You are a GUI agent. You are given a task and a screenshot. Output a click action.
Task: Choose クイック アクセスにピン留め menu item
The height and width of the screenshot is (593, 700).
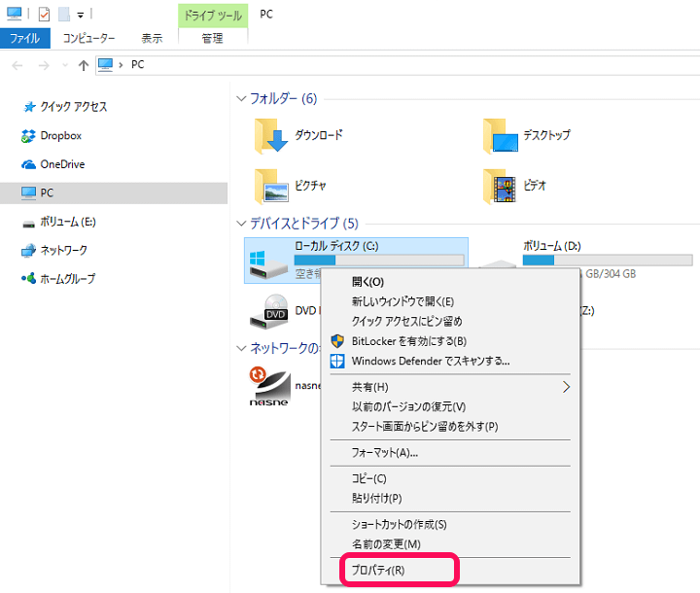pos(450,321)
